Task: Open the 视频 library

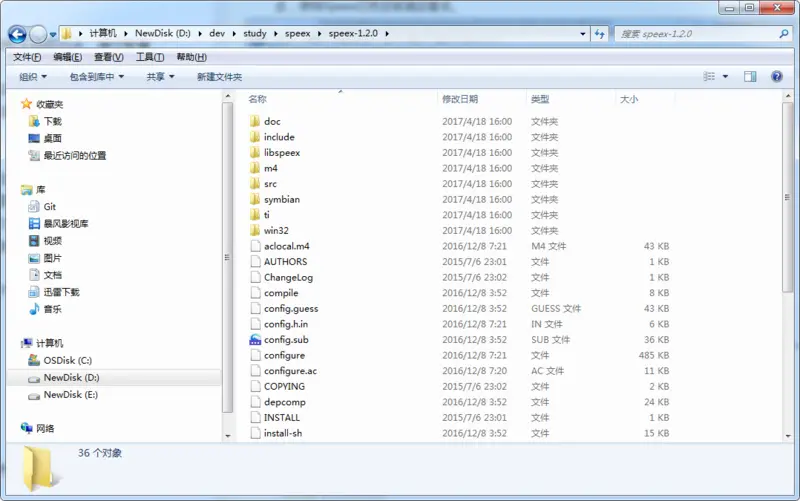Action: coord(45,241)
